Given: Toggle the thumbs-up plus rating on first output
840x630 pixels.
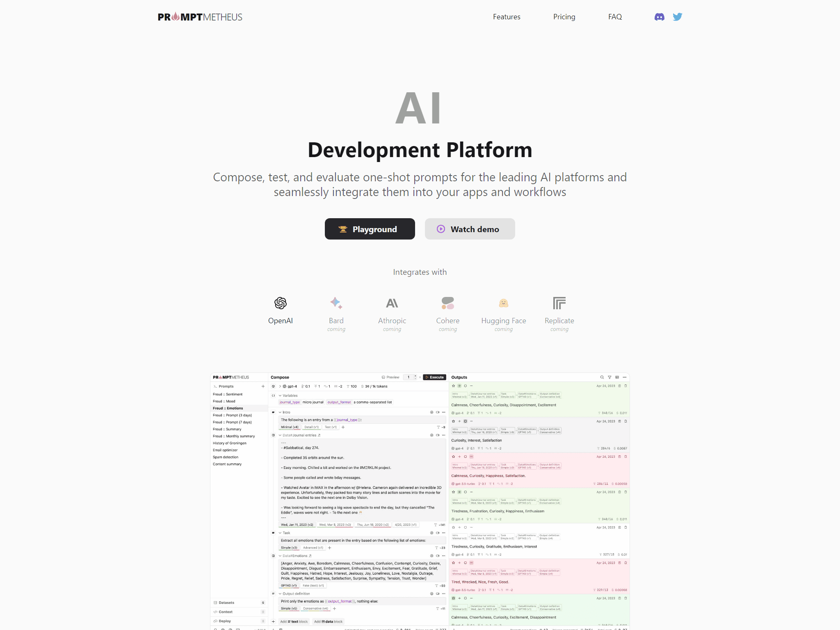Looking at the screenshot, I should (x=459, y=386).
